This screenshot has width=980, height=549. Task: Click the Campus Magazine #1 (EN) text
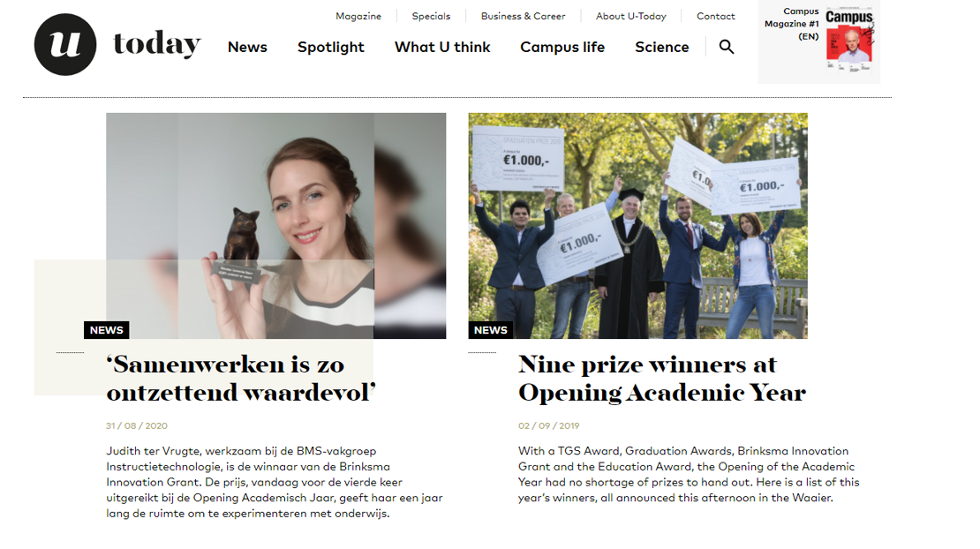tap(792, 24)
